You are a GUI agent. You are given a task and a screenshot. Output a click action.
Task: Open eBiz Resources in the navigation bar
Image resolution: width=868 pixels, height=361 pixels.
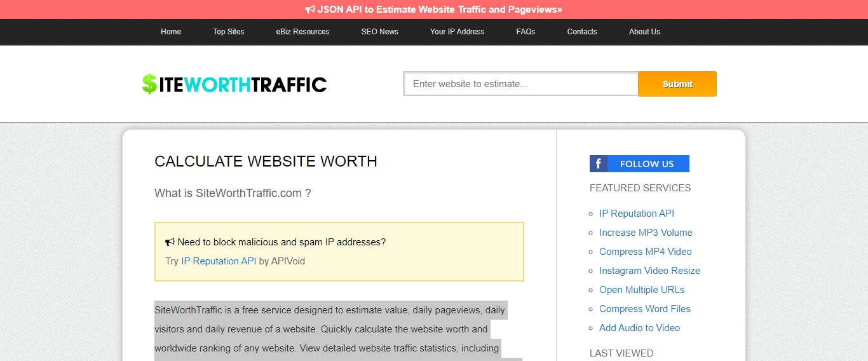(x=302, y=32)
